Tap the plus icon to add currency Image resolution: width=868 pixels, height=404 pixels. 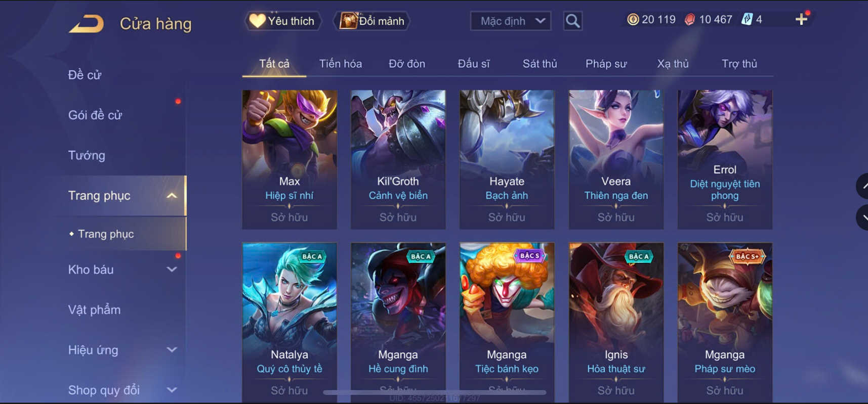[801, 19]
